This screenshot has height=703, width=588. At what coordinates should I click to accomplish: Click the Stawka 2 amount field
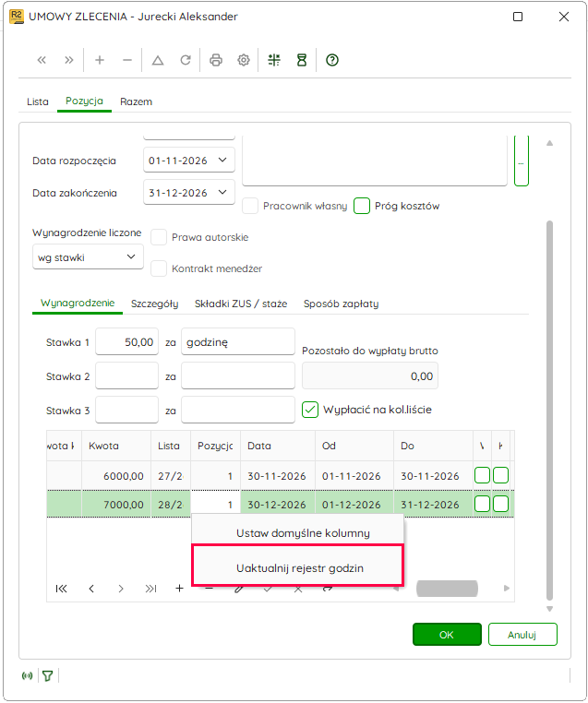(127, 375)
